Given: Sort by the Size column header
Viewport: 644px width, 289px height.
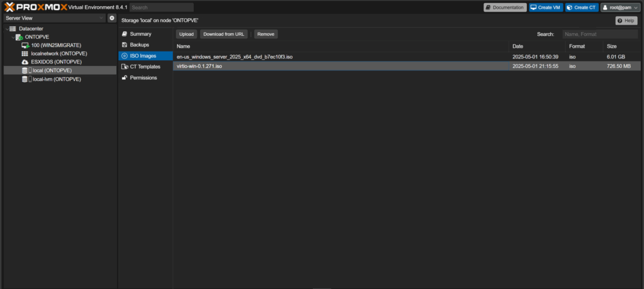Looking at the screenshot, I should [x=621, y=46].
